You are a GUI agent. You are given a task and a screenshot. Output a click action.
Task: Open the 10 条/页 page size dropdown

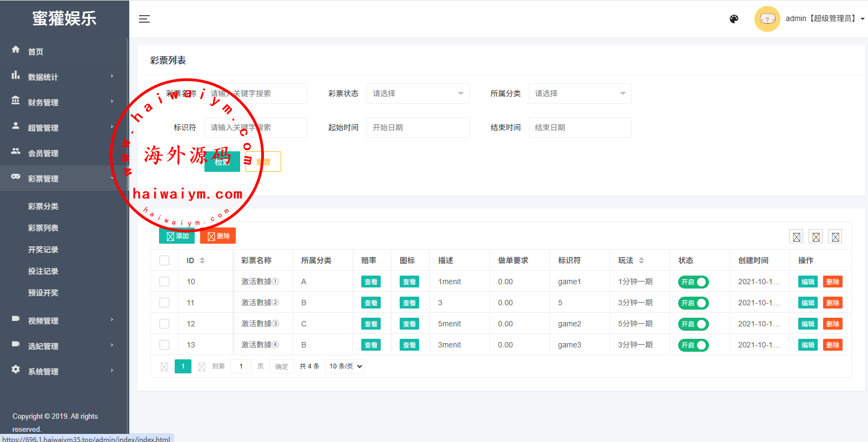point(345,366)
